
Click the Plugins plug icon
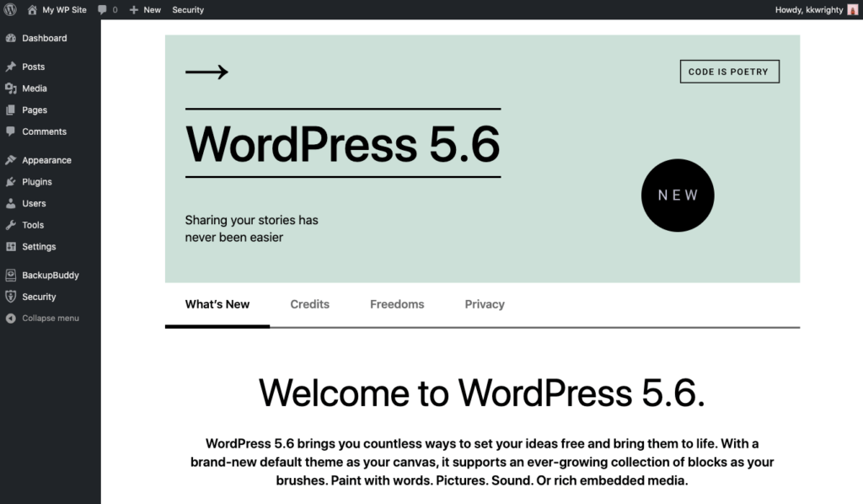click(10, 182)
